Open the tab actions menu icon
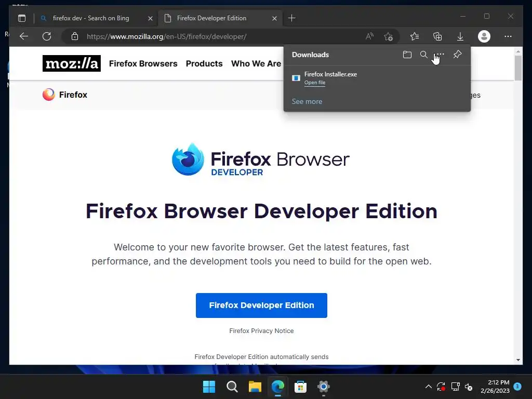 click(22, 18)
